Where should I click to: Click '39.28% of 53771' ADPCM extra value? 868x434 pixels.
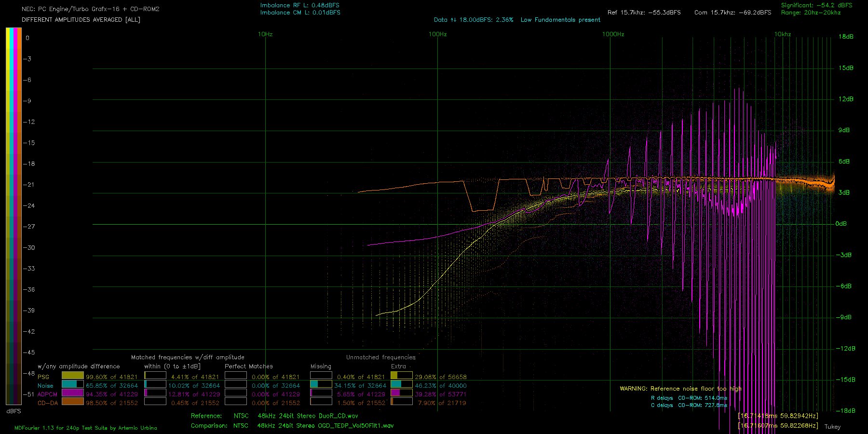click(441, 394)
